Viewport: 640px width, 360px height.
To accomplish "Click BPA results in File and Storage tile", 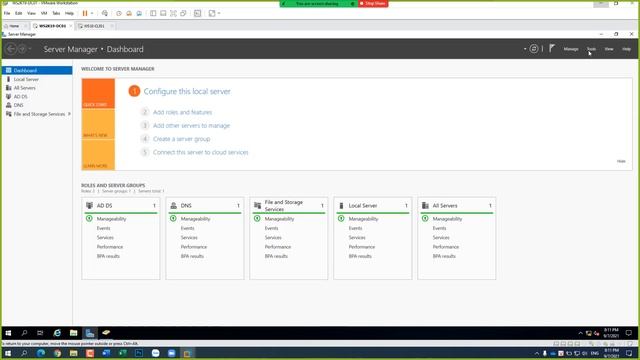I will (x=276, y=256).
